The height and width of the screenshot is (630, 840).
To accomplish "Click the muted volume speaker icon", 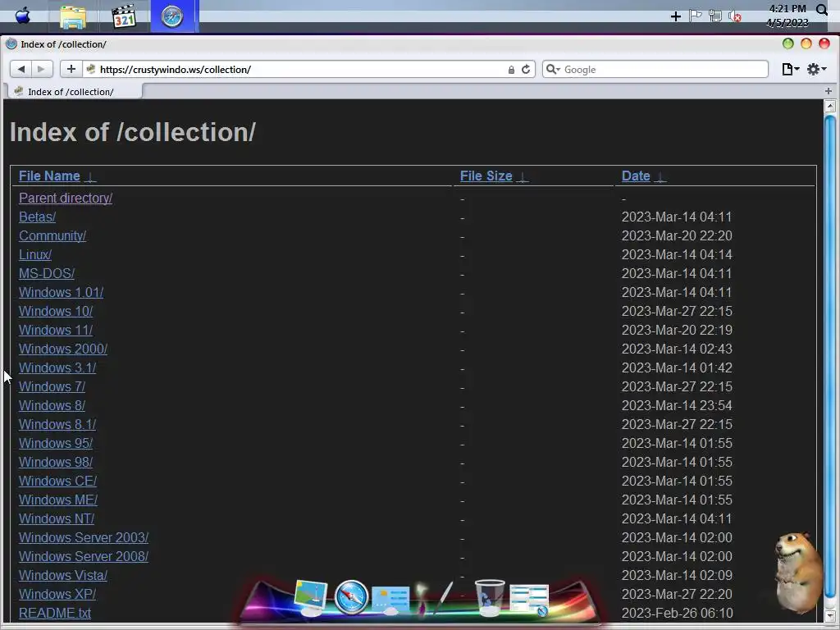I will [735, 16].
